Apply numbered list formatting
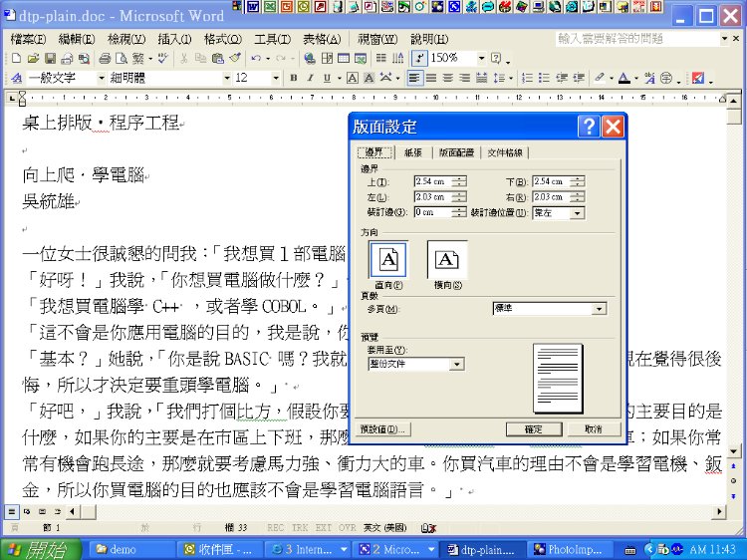This screenshot has width=747, height=560. pos(527,78)
